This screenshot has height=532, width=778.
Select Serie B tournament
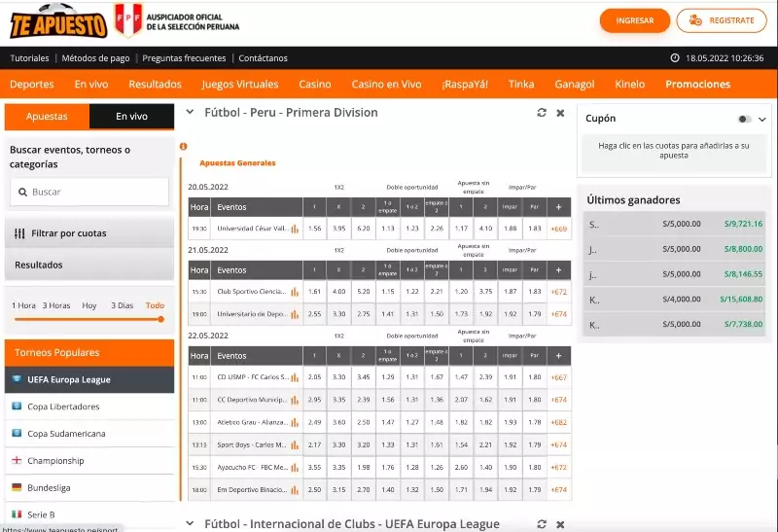[89, 514]
